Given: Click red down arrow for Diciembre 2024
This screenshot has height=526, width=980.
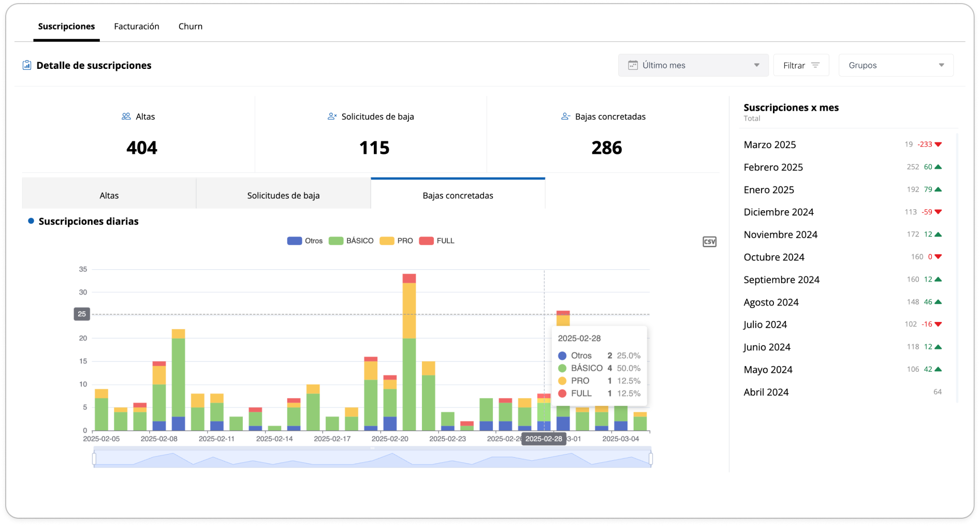Looking at the screenshot, I should click(938, 212).
